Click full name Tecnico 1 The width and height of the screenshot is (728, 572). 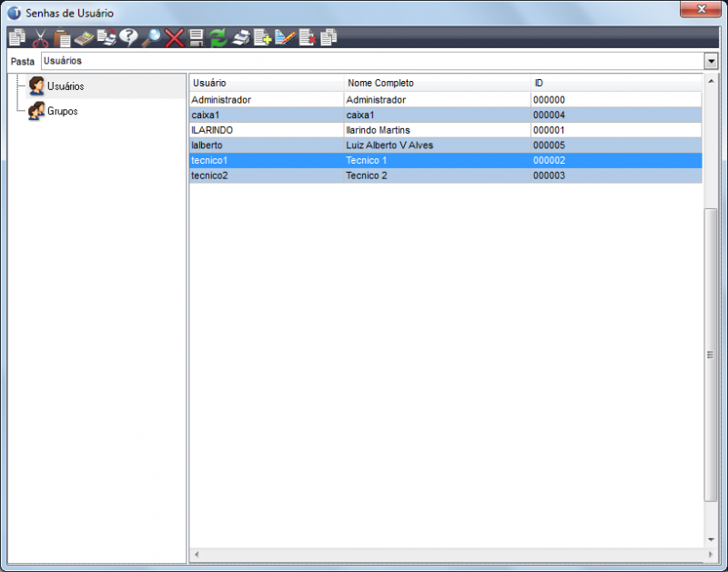[367, 161]
